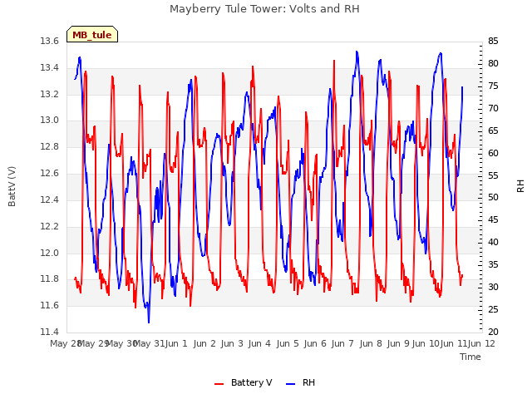This screenshot has width=532, height=399.
Task: Click the 25 tick on the RH axis
Action: (x=493, y=309)
